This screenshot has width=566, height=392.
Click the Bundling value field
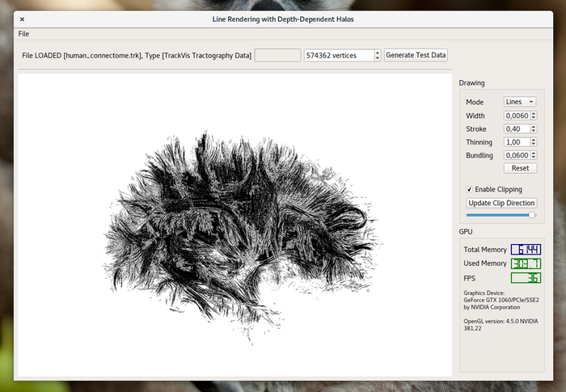(x=516, y=155)
